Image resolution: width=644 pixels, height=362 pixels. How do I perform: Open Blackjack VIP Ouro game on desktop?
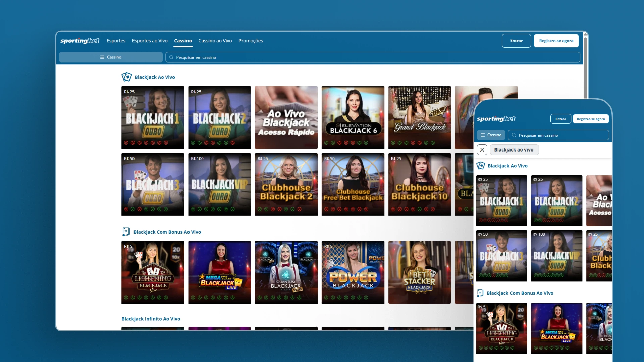coord(219,184)
